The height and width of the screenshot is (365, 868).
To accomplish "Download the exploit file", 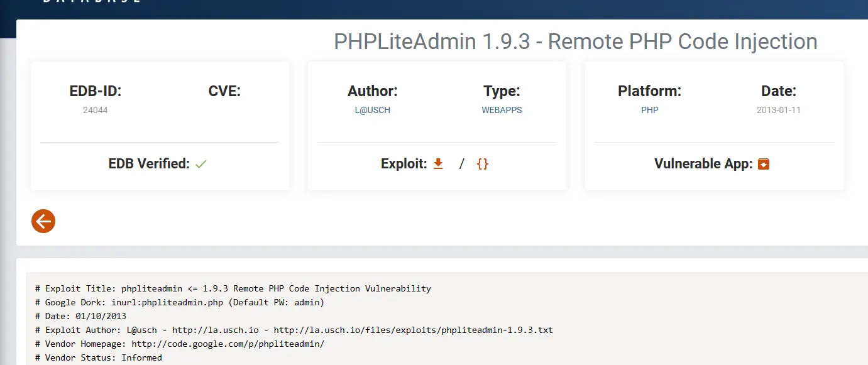I will pyautogui.click(x=439, y=164).
